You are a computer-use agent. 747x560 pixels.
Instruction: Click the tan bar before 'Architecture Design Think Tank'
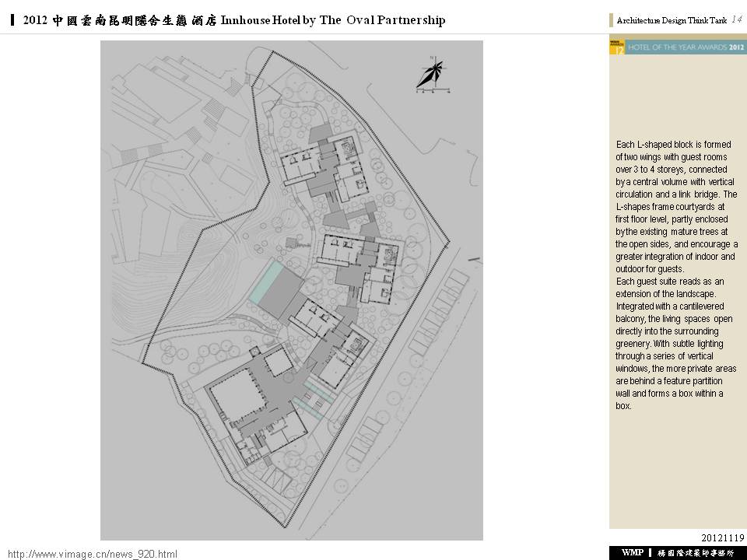click(611, 20)
